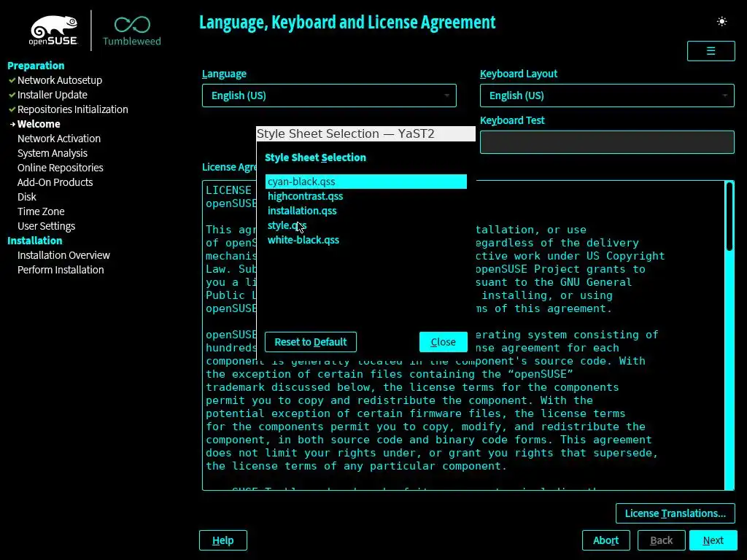Click the Help button
Viewport: 747px width, 560px height.
(223, 540)
